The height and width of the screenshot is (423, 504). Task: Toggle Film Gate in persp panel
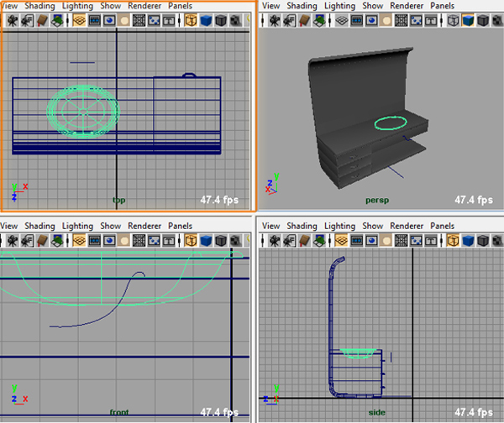(356, 20)
